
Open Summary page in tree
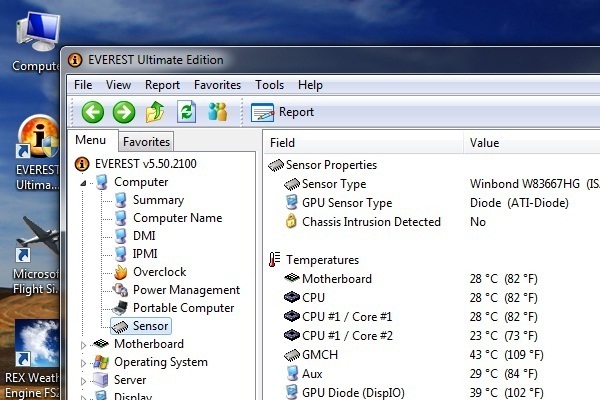point(149,200)
